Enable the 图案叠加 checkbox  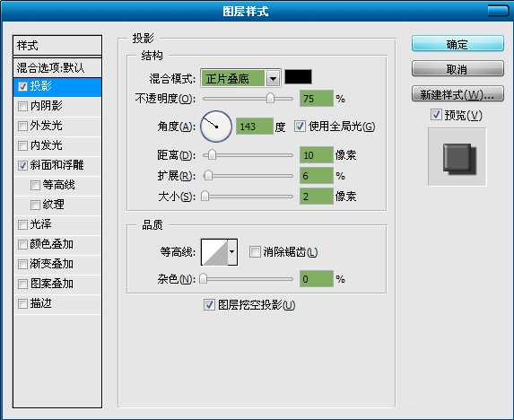click(22, 284)
